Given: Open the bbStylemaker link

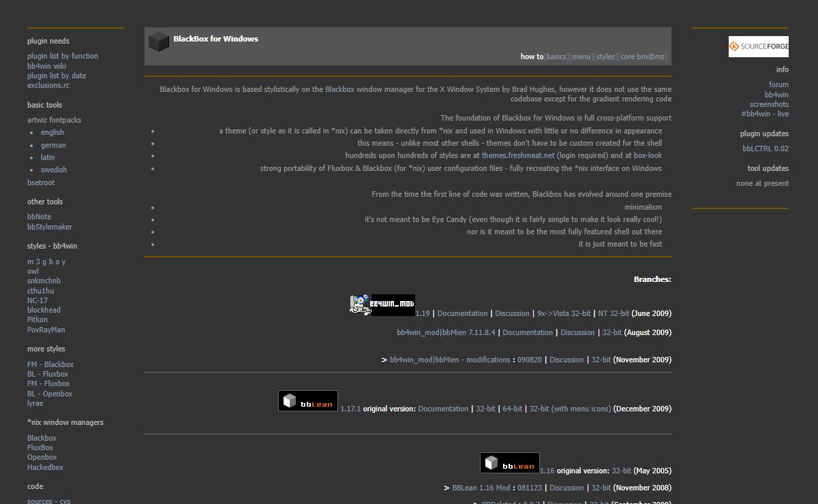Looking at the screenshot, I should tap(50, 227).
